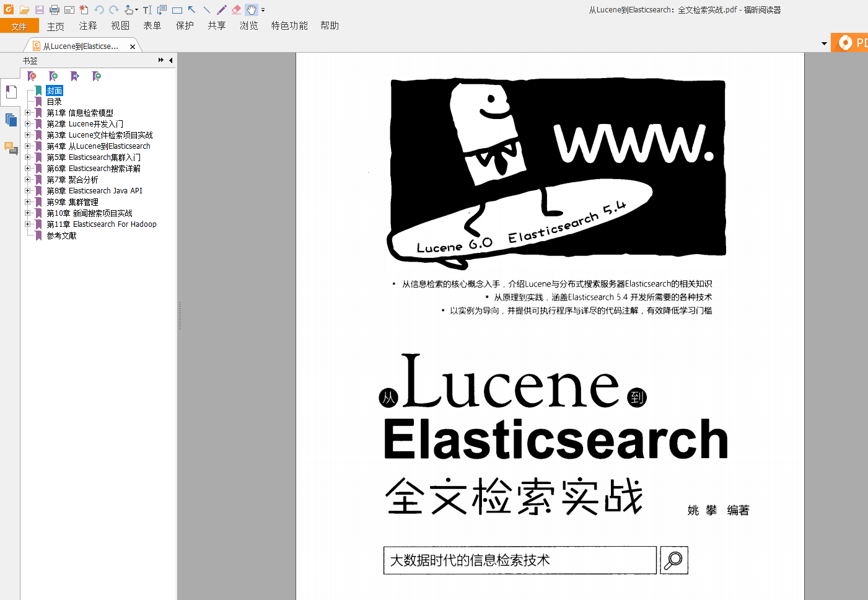Open the document tab list dropdown arrow

[824, 44]
